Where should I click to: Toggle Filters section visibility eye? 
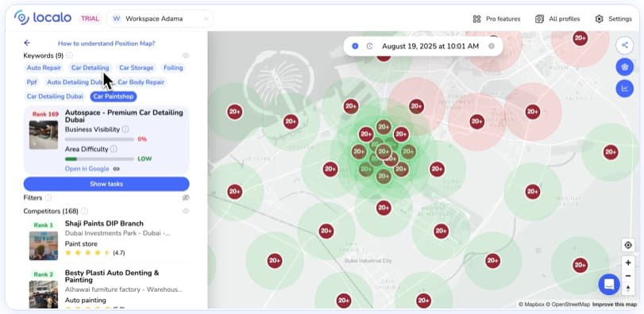pos(186,198)
